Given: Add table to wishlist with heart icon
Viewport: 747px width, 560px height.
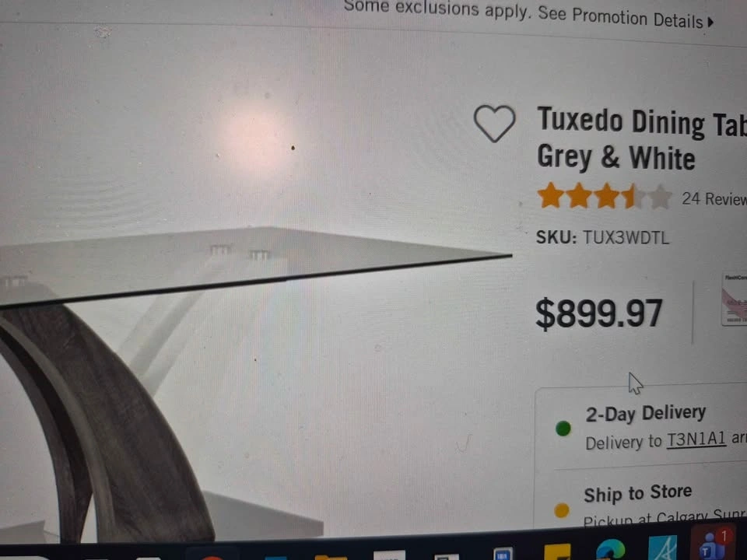Looking at the screenshot, I should (494, 124).
